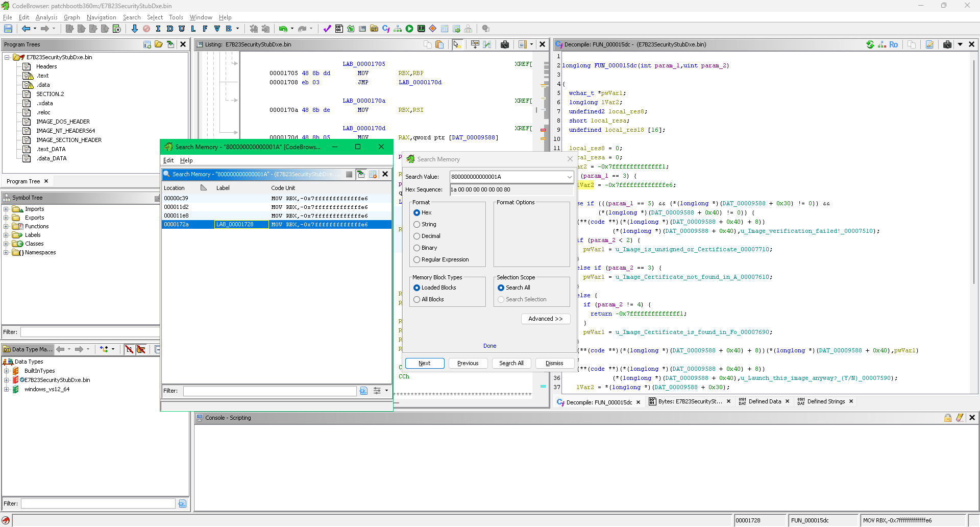Open the Navigation menu

(102, 17)
